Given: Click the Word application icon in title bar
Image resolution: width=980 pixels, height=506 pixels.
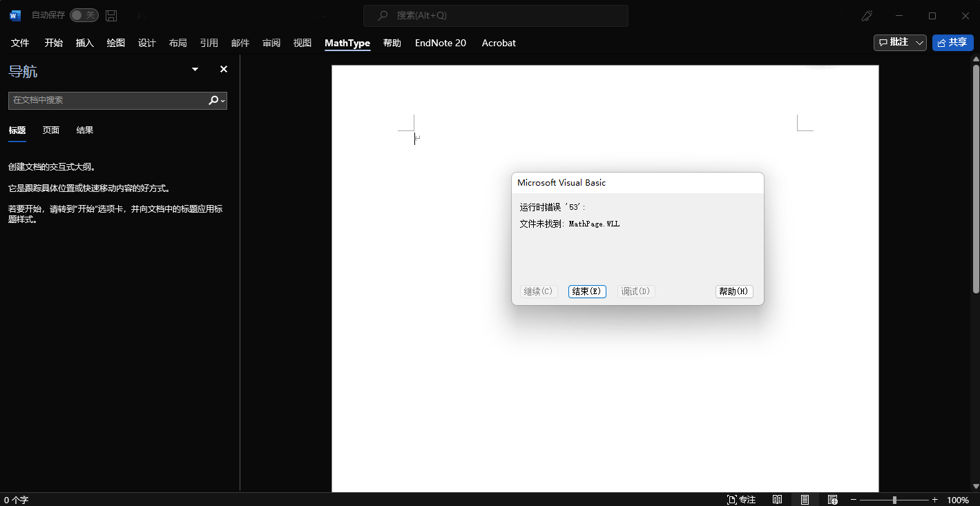Looking at the screenshot, I should (x=15, y=15).
